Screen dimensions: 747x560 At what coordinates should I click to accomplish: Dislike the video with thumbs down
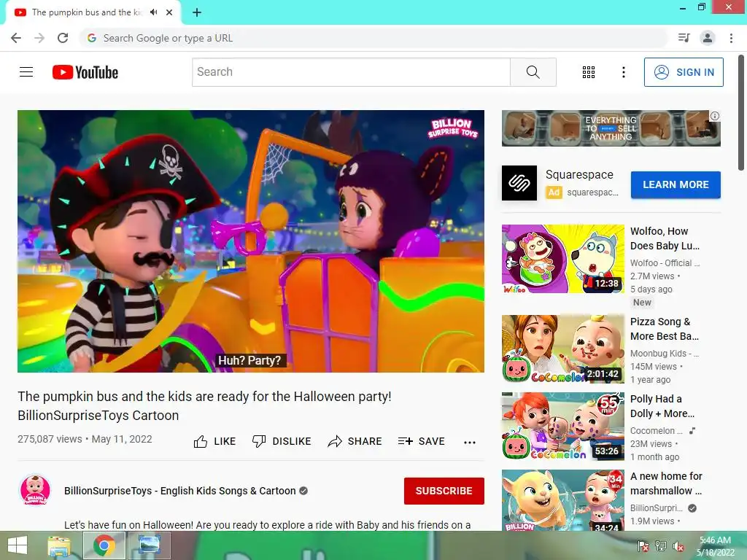point(282,441)
